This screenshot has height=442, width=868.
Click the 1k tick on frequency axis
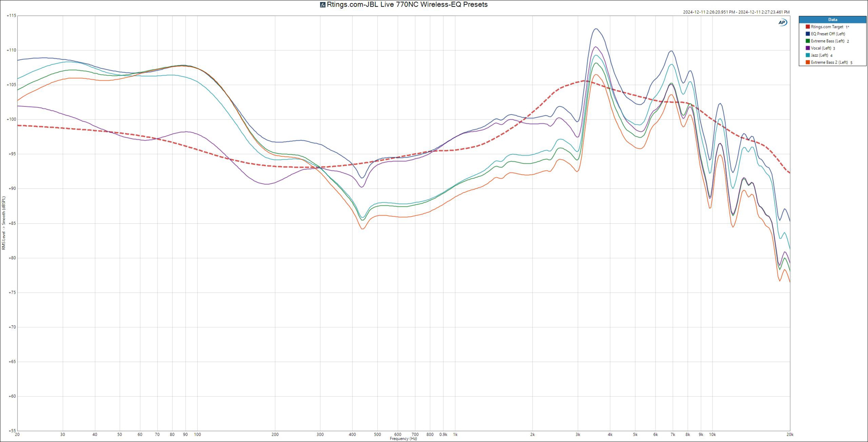[455, 435]
